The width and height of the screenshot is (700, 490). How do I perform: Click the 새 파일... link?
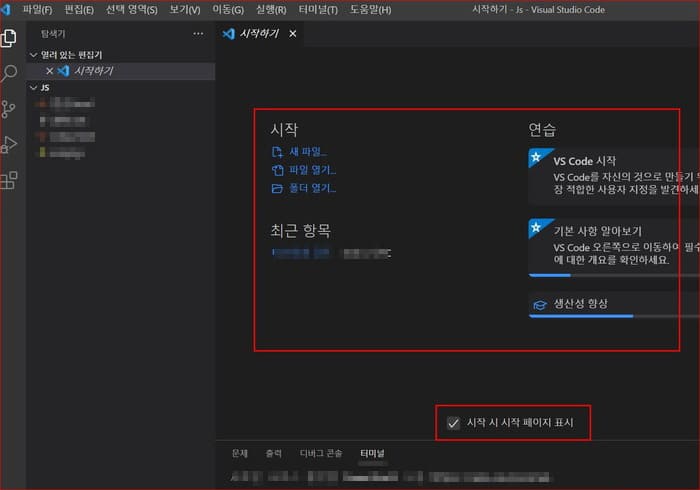pyautogui.click(x=308, y=152)
